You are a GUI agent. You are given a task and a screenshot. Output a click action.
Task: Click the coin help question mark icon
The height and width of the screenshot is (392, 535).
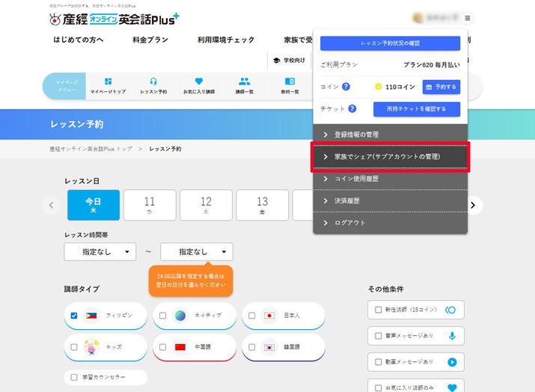[346, 87]
